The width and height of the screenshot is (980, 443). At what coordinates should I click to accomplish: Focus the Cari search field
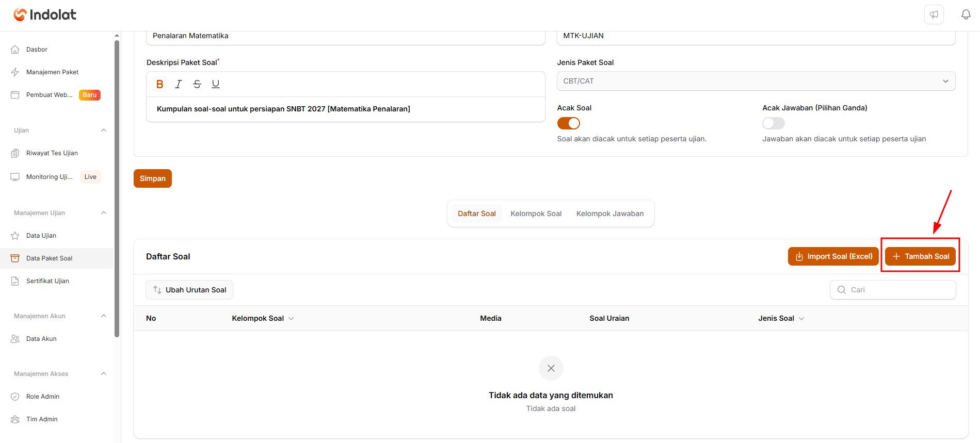(x=893, y=290)
